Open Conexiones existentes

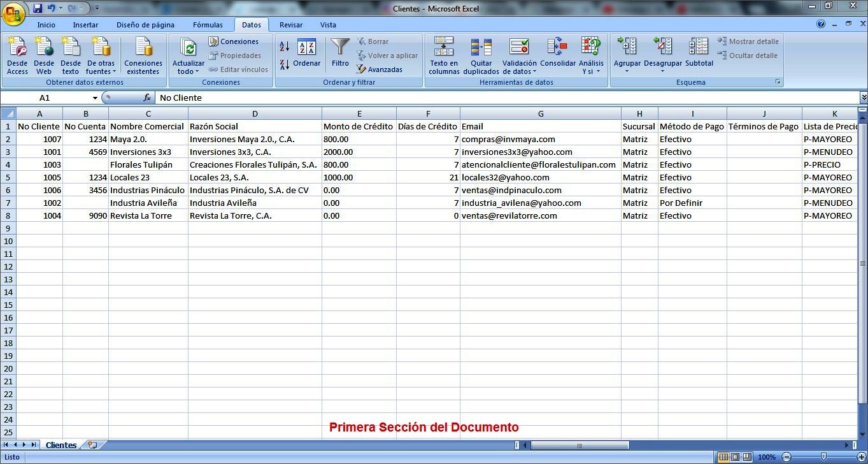pyautogui.click(x=143, y=55)
